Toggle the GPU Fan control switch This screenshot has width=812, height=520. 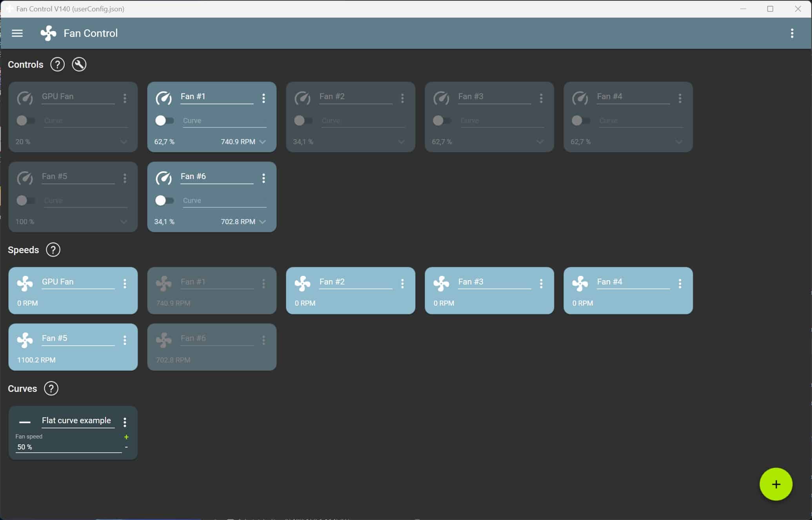pyautogui.click(x=25, y=121)
